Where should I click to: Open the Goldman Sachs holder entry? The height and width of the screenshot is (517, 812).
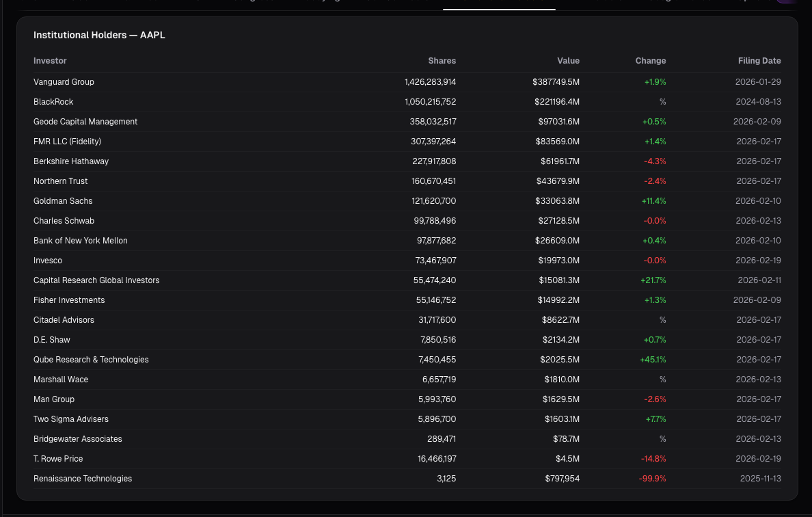coord(63,200)
